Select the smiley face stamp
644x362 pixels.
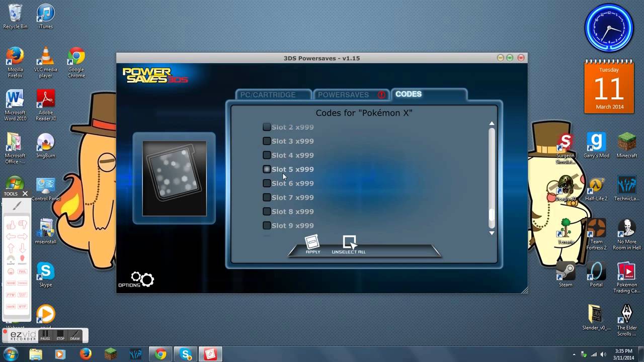tap(11, 271)
